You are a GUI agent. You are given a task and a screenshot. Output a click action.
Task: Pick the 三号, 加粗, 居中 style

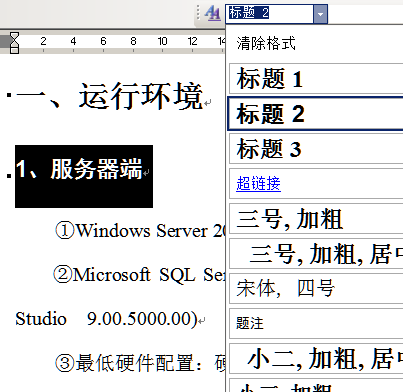tap(316, 254)
